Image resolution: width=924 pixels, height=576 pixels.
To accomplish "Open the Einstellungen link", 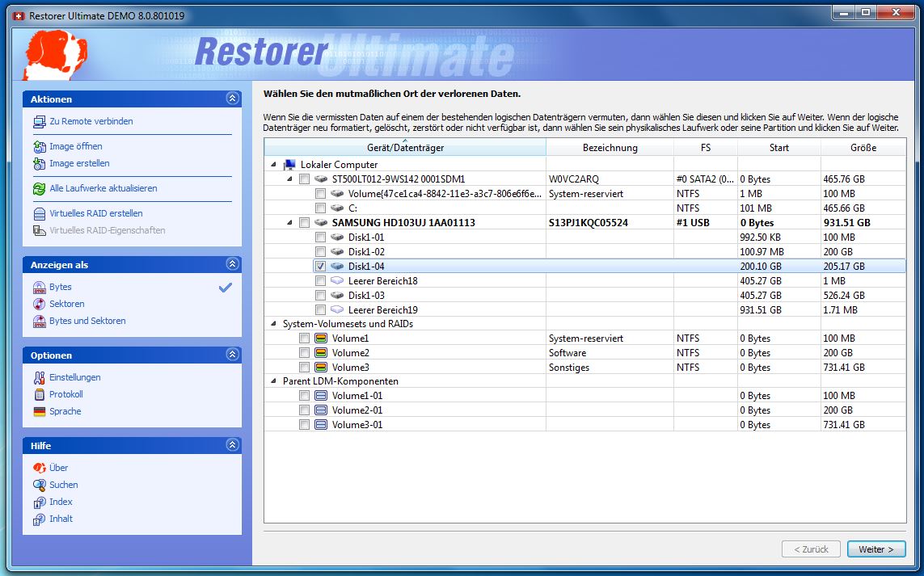I will click(75, 377).
